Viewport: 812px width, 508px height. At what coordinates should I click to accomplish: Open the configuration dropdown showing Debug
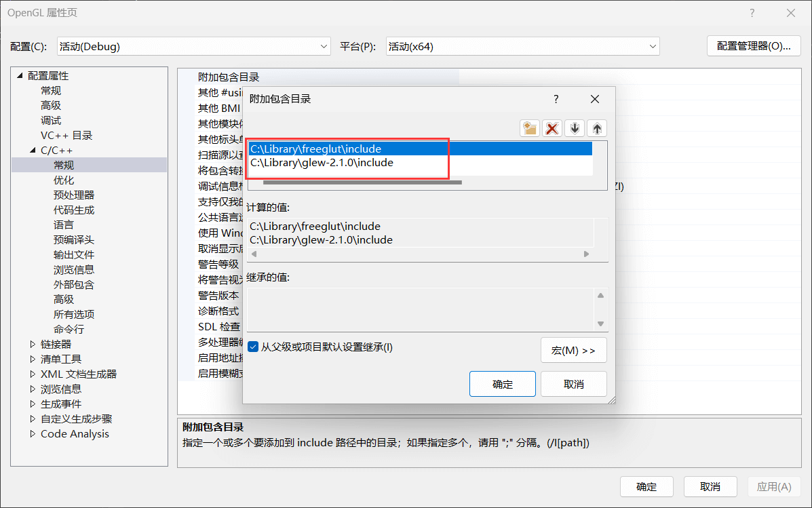(x=193, y=47)
